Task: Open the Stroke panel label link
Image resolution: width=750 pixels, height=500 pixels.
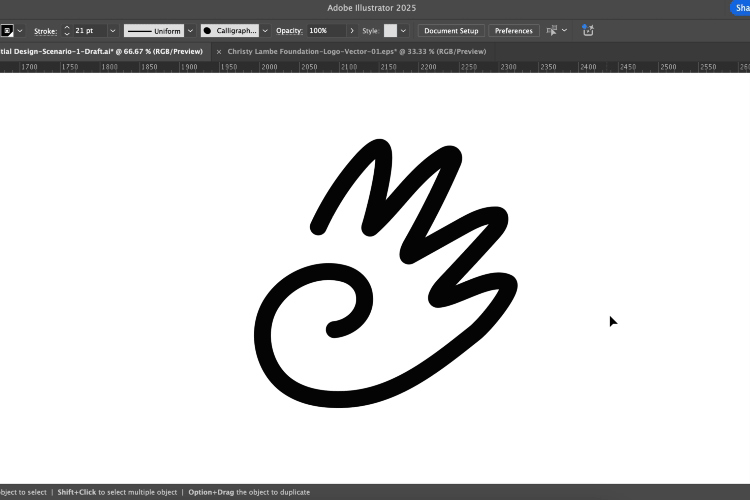Action: [45, 31]
